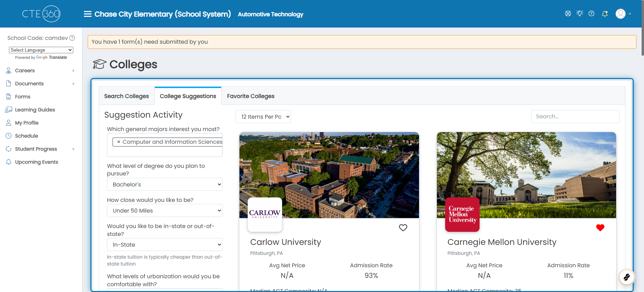
Task: Open the Schedule page
Action: tap(26, 136)
